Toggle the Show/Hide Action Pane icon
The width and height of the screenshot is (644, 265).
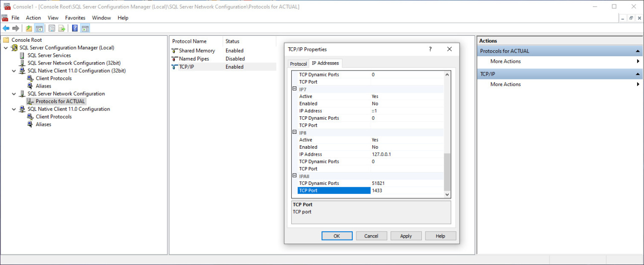click(x=85, y=28)
